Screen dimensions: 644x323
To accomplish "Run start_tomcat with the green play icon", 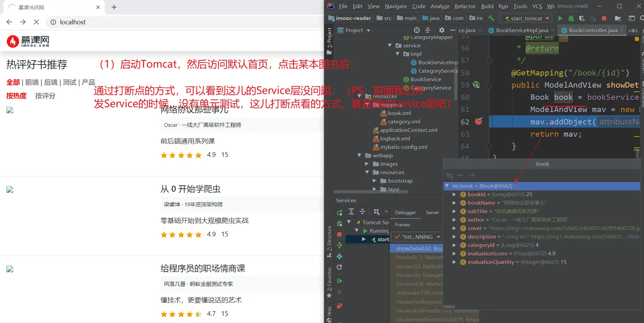I will click(x=560, y=18).
